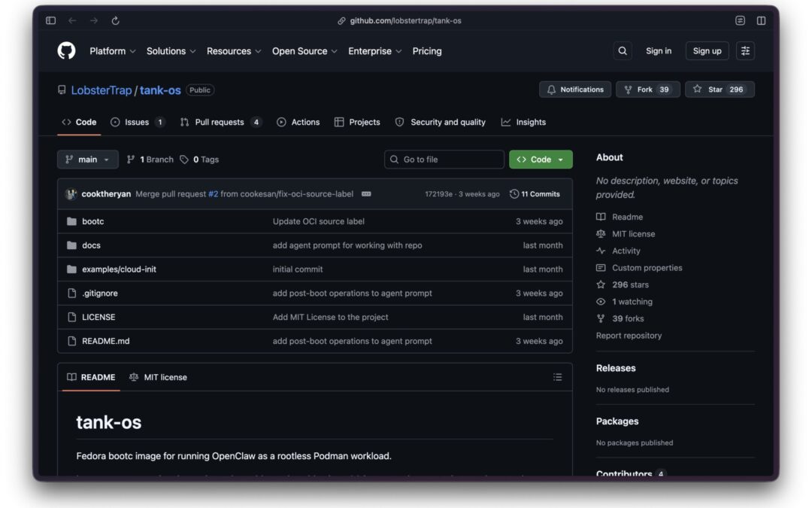
Task: Open the Releases heading link
Action: point(616,368)
